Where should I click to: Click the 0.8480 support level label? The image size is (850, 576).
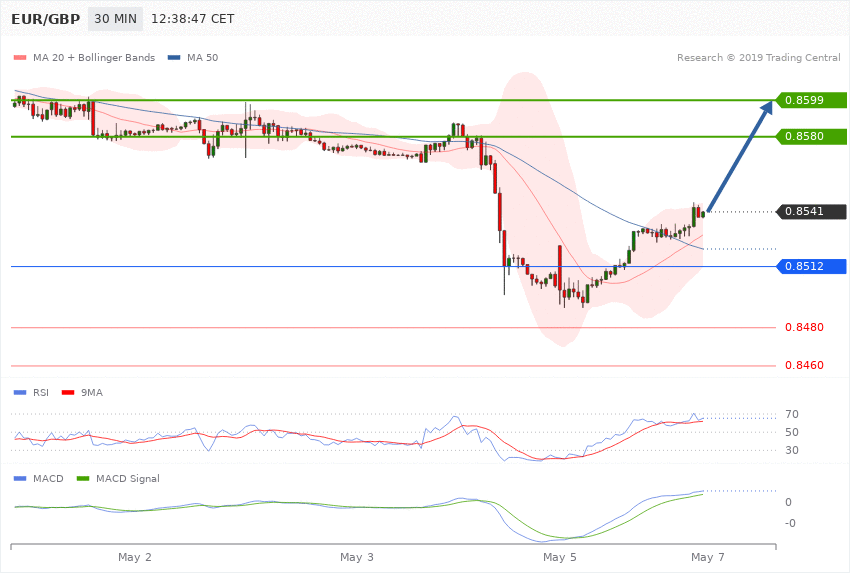[x=804, y=327]
